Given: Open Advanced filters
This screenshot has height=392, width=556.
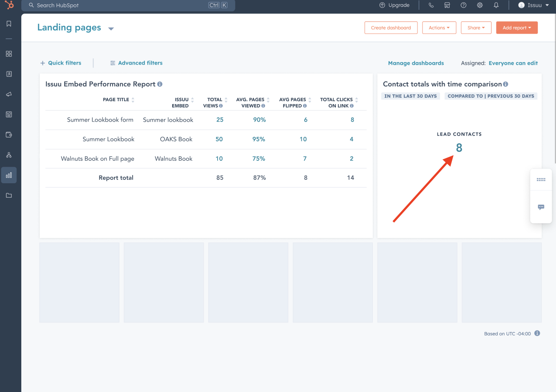Looking at the screenshot, I should [x=136, y=63].
